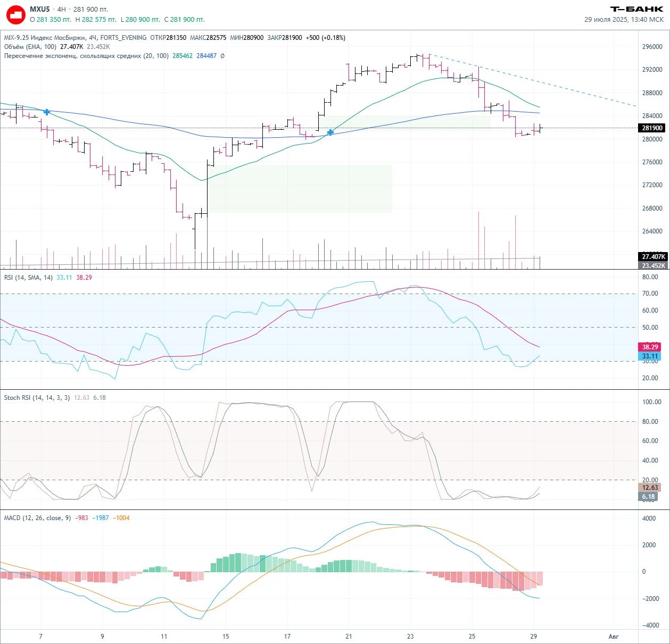The width and height of the screenshot is (670, 644).
Task: Click the T-БАНК logo
Action: tap(636, 9)
